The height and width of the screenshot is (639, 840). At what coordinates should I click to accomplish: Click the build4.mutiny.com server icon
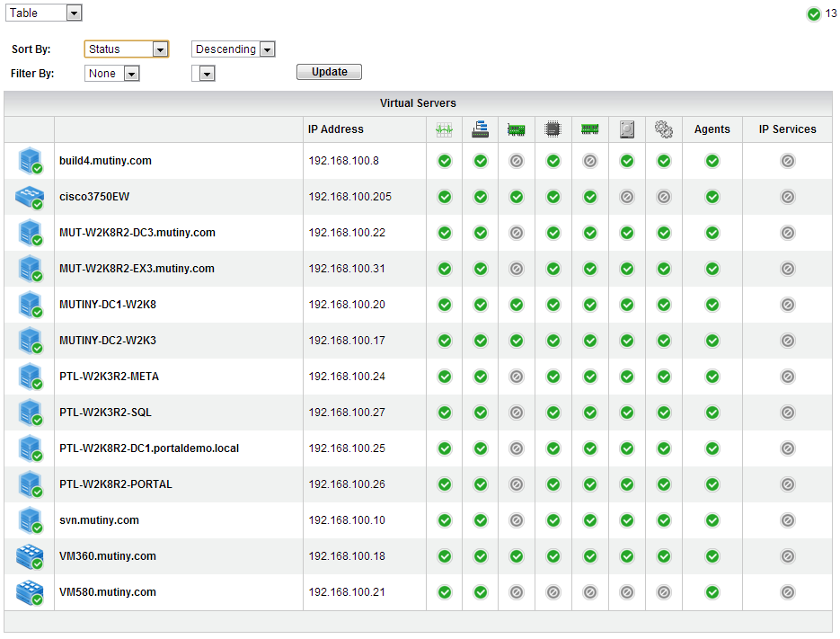[x=30, y=161]
